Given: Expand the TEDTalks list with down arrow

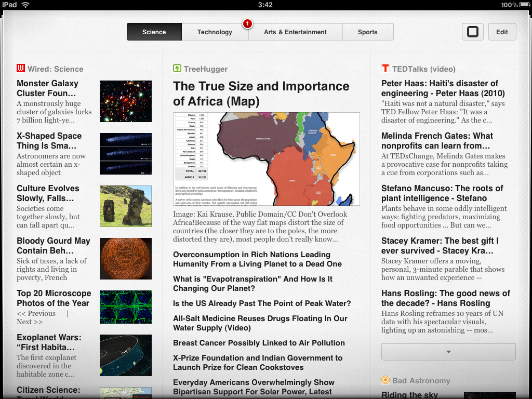Looking at the screenshot, I should coord(448,352).
